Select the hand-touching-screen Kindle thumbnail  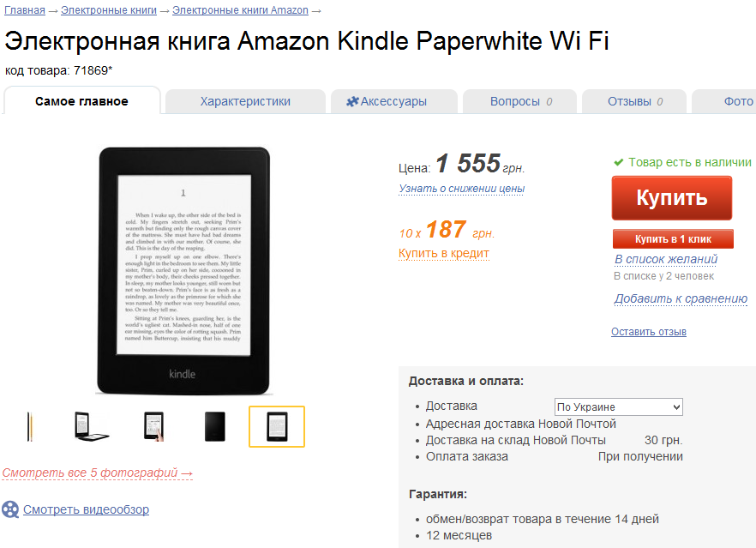[x=153, y=426]
